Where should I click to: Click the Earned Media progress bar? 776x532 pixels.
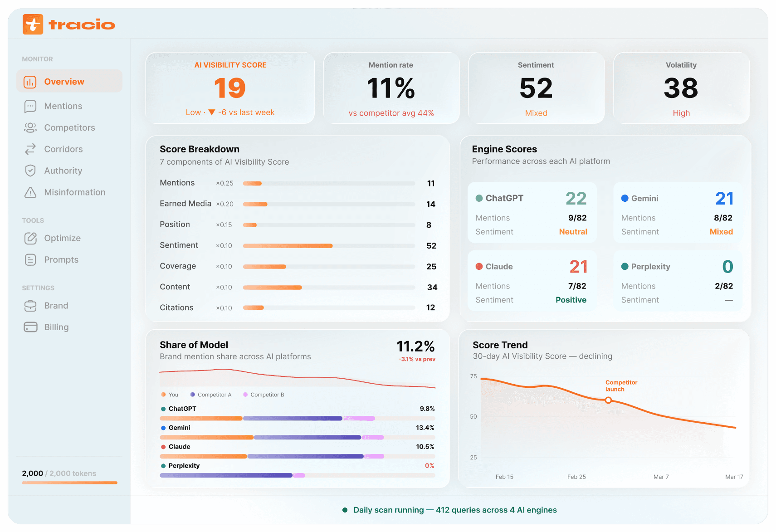[329, 205]
